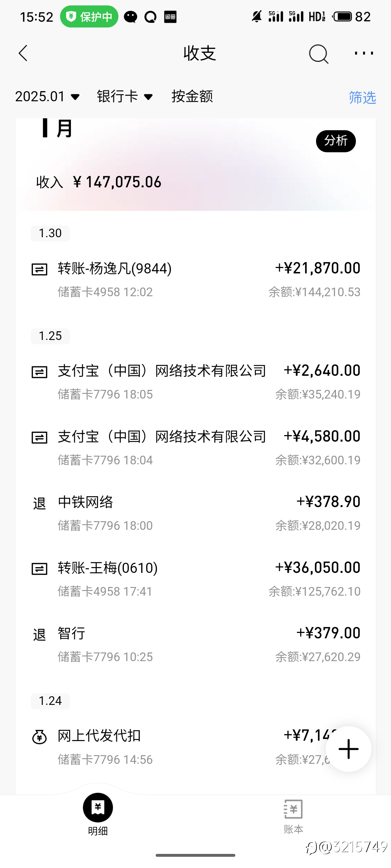
Task: Tap the back arrow icon
Action: point(23,54)
